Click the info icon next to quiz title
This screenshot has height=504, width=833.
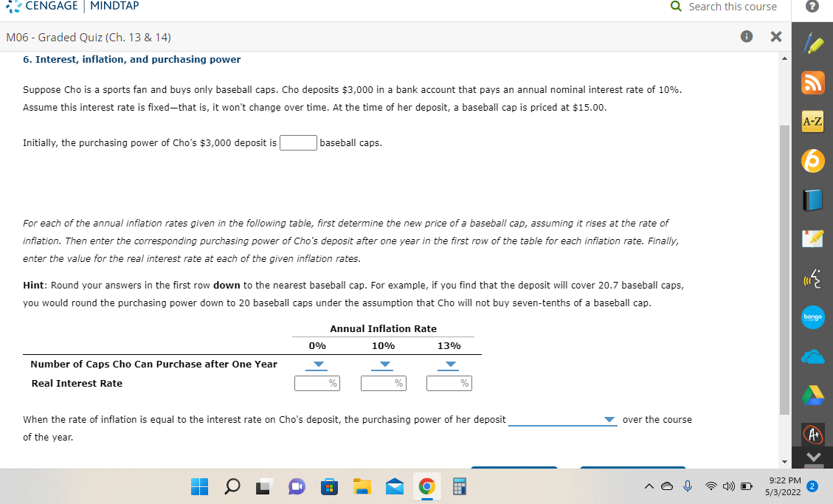click(x=746, y=36)
